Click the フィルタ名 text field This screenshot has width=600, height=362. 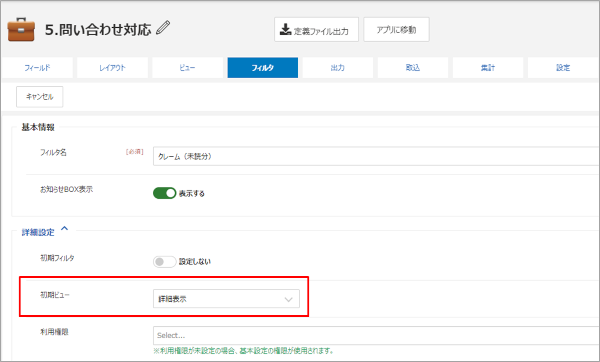pos(376,156)
